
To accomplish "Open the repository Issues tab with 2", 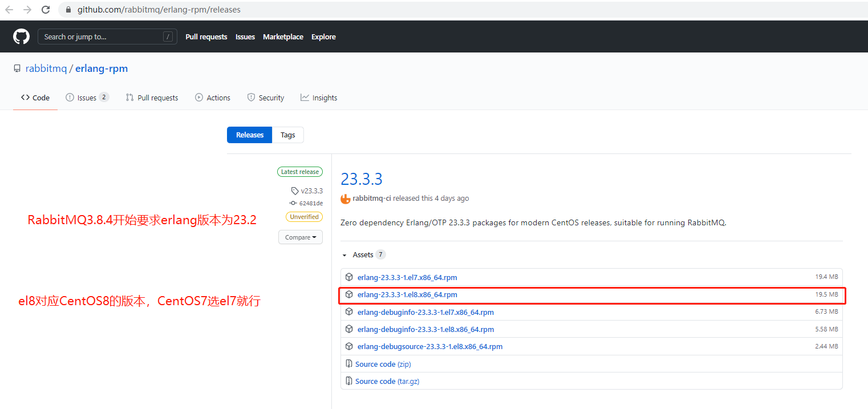I will pyautogui.click(x=87, y=98).
